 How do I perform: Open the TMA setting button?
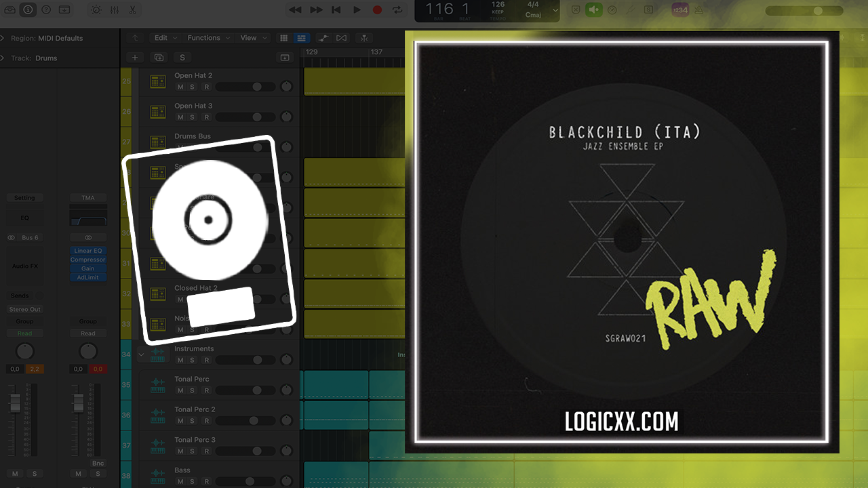tap(88, 198)
